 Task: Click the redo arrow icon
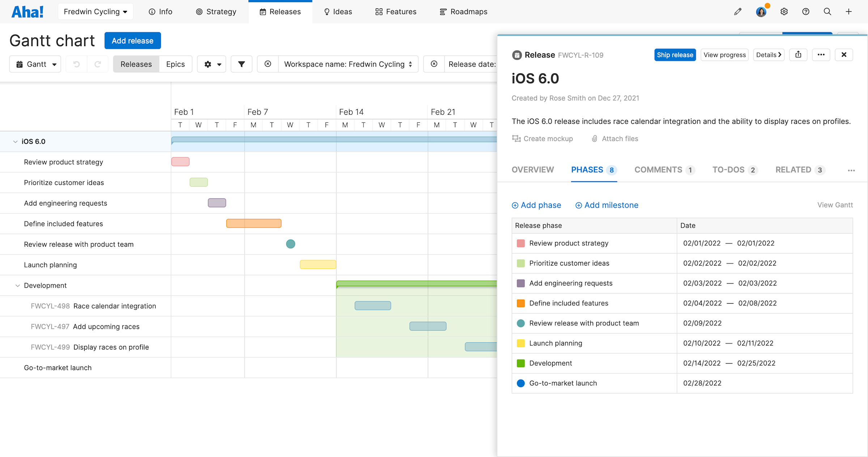[98, 64]
